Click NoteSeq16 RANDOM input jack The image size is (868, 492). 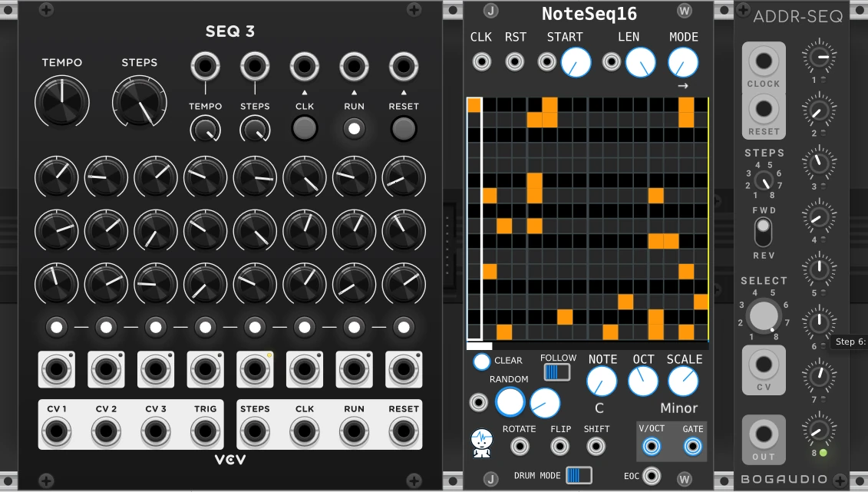(479, 402)
